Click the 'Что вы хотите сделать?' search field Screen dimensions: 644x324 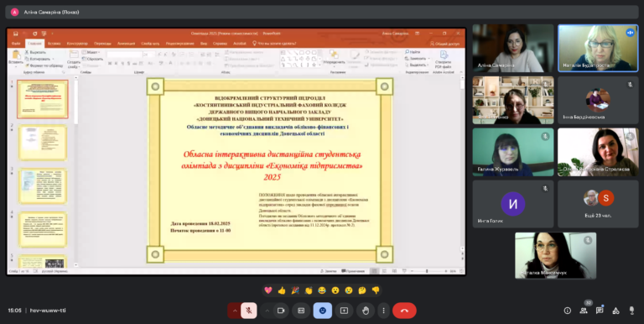[274, 43]
